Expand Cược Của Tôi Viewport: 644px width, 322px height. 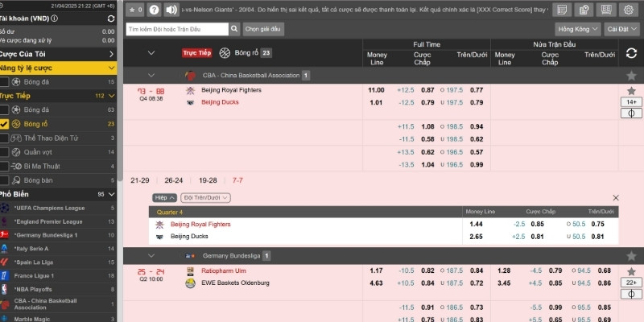(111, 54)
